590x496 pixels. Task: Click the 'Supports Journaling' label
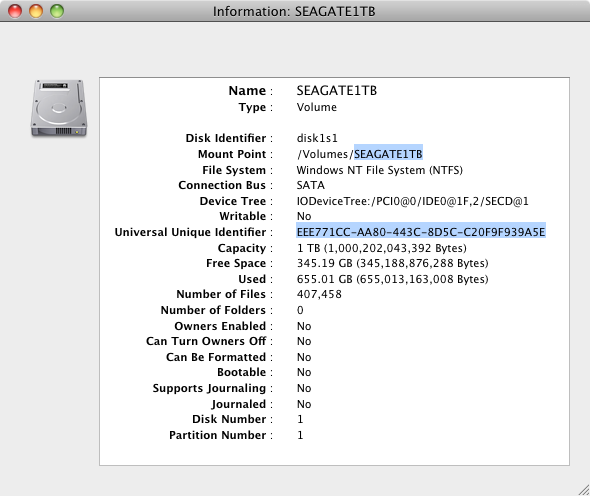[209, 388]
